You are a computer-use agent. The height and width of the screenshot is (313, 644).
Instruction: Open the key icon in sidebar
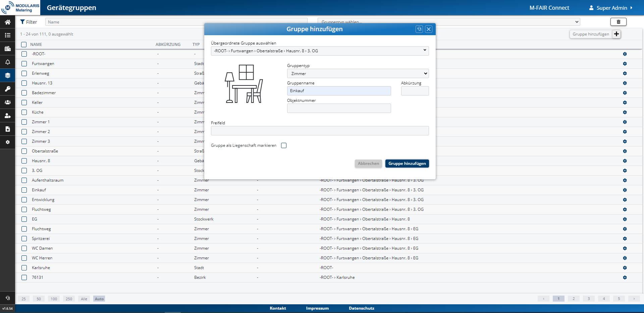(7, 89)
